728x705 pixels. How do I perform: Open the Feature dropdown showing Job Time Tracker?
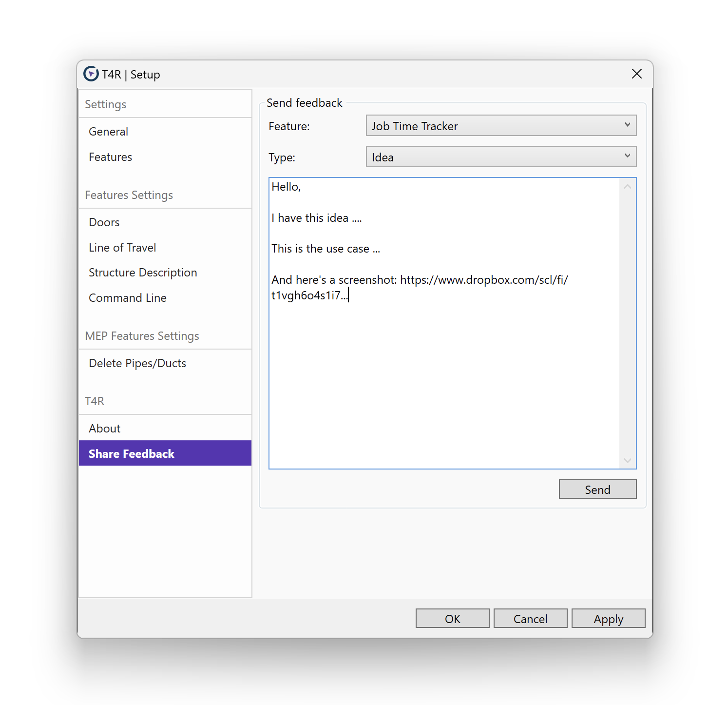501,126
